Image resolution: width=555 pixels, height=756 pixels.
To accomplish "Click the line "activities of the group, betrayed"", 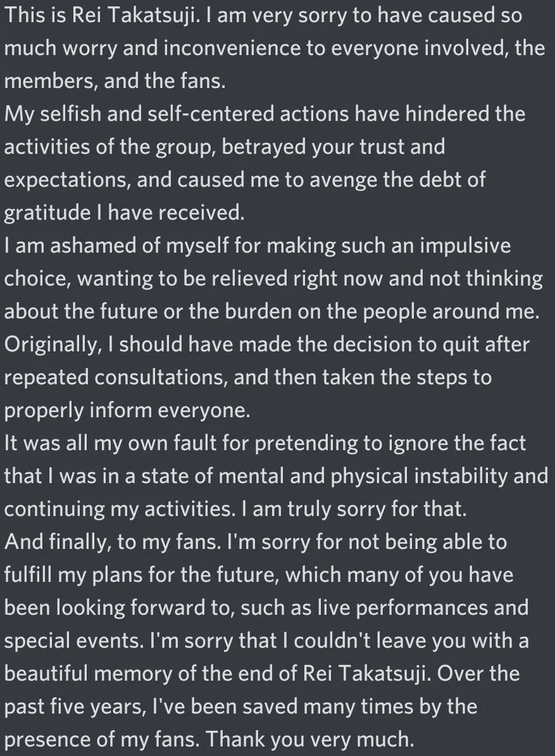I will click(225, 147).
